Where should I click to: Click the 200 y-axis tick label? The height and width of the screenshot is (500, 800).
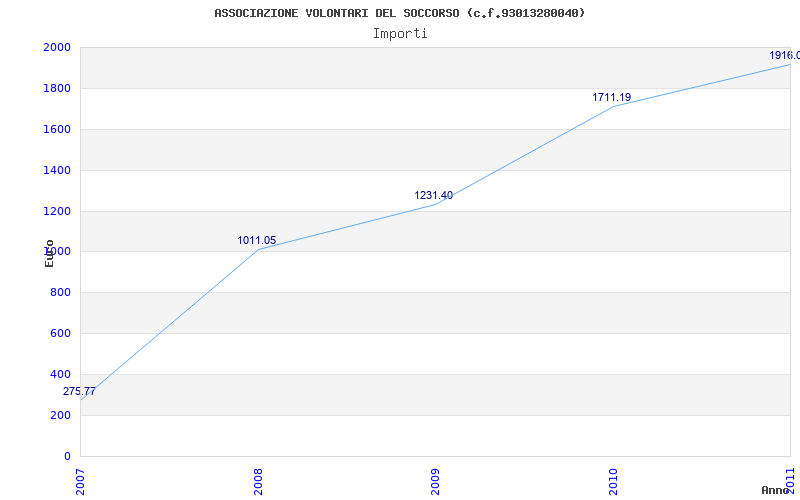click(x=60, y=415)
